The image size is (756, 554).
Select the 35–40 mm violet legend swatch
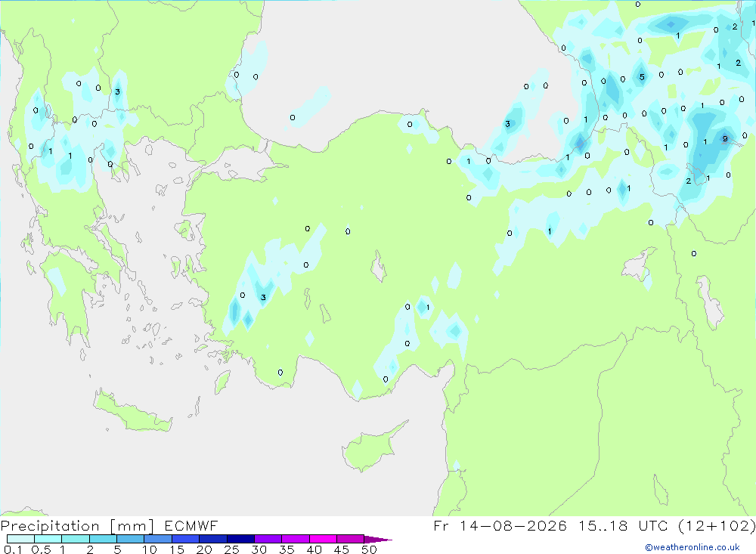tap(295, 539)
